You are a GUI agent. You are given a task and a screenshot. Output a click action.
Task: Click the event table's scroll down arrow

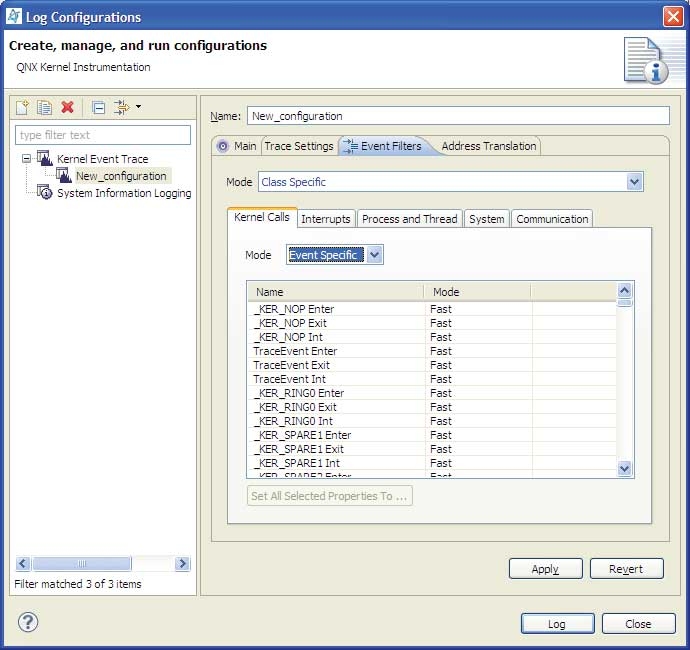[625, 468]
